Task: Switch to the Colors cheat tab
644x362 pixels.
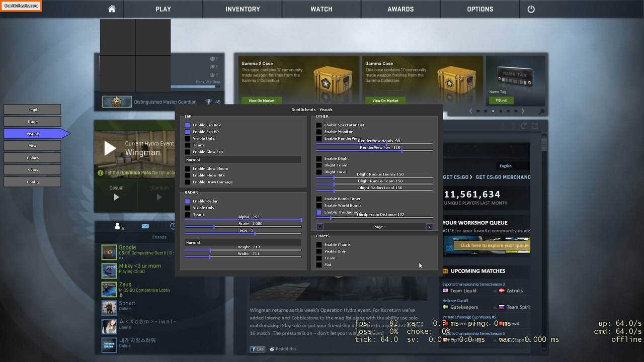Action: [x=32, y=158]
